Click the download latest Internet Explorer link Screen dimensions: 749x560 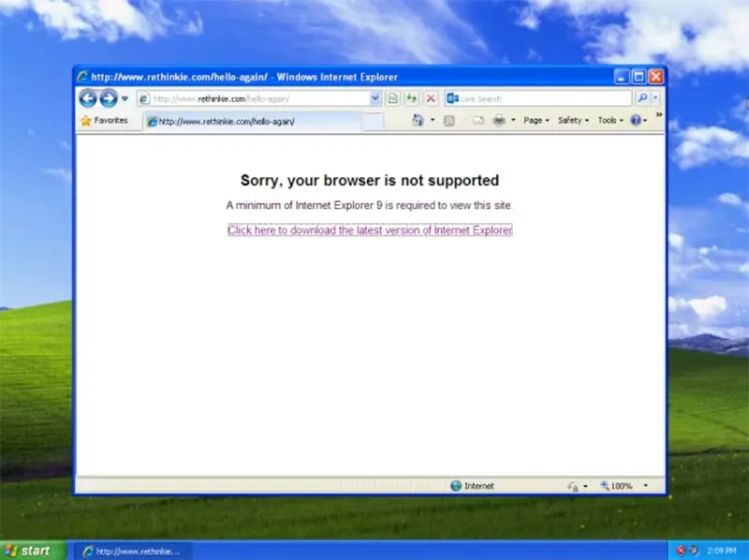(369, 230)
